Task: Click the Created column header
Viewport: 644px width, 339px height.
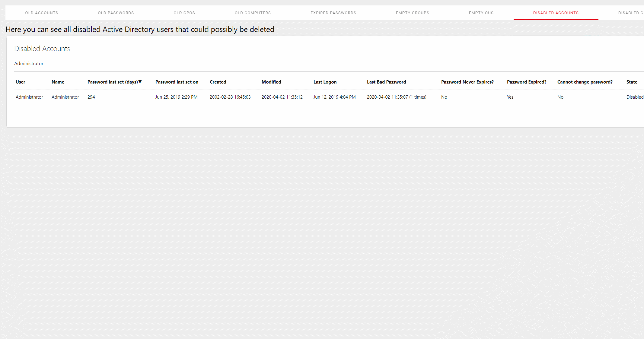Action: pos(218,82)
